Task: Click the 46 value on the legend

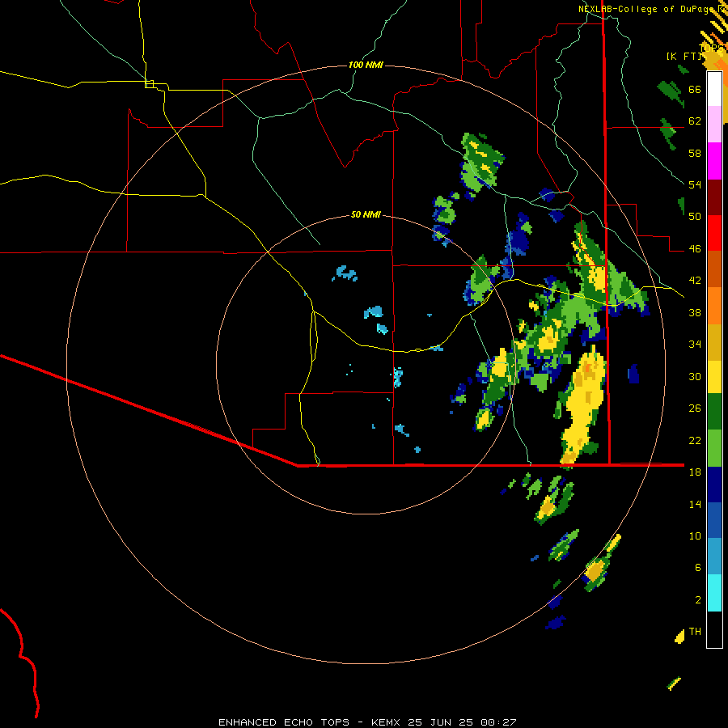Action: point(695,249)
